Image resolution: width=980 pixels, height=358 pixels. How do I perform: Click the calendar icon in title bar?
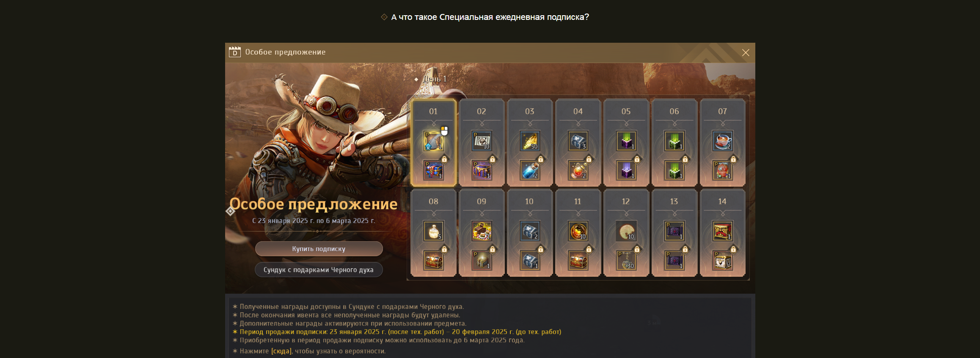click(x=235, y=52)
